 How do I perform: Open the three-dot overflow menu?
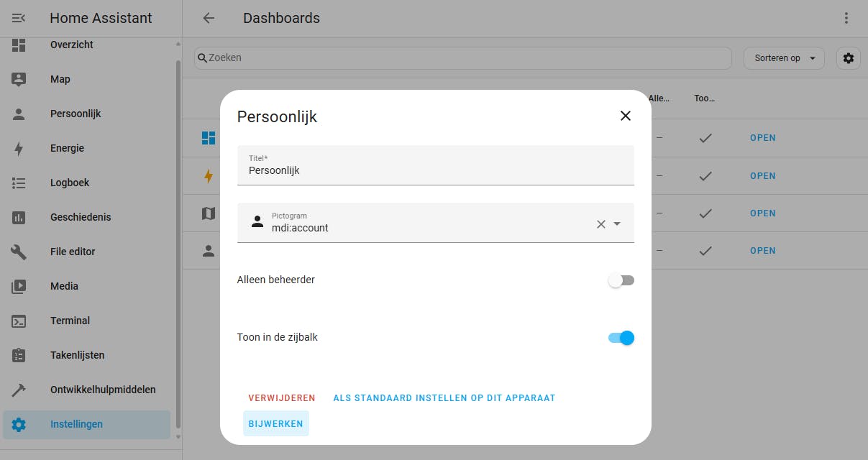846,18
